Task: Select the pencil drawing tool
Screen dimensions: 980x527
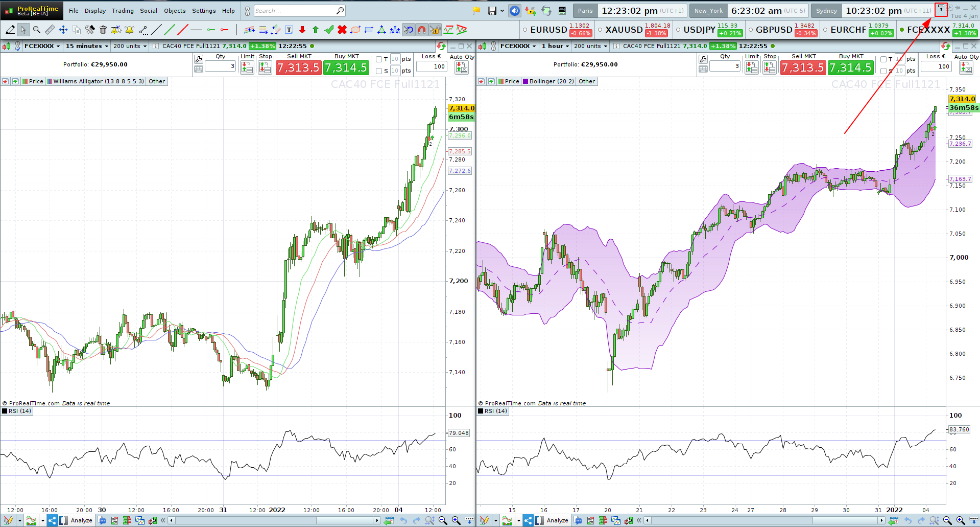Action: click(10, 30)
